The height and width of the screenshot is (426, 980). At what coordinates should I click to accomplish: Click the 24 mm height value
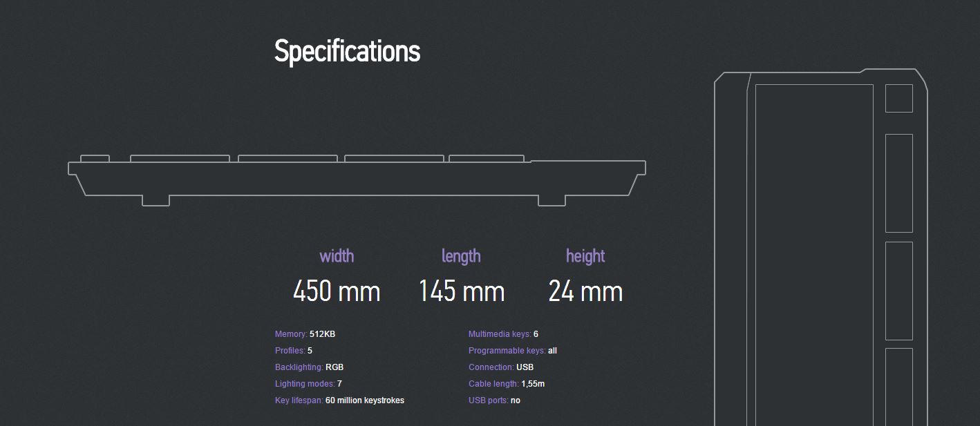(x=585, y=291)
